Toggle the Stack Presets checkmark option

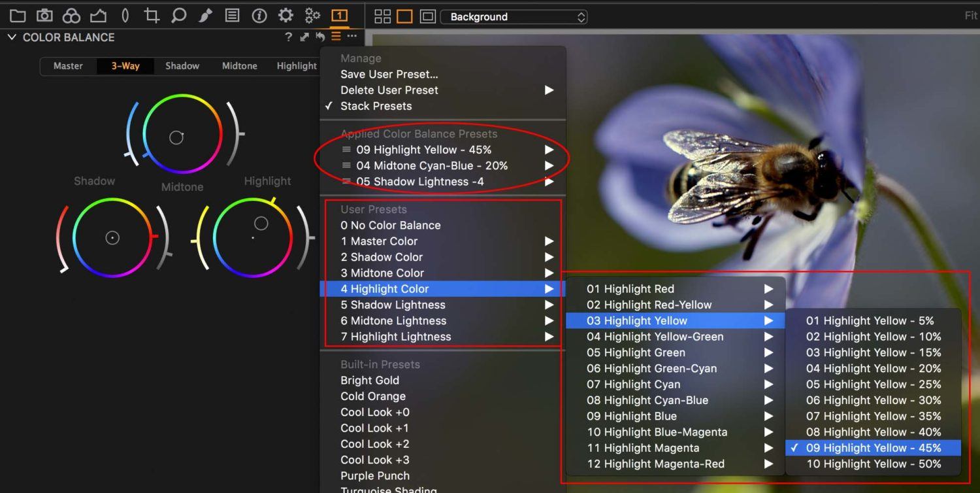coord(376,106)
